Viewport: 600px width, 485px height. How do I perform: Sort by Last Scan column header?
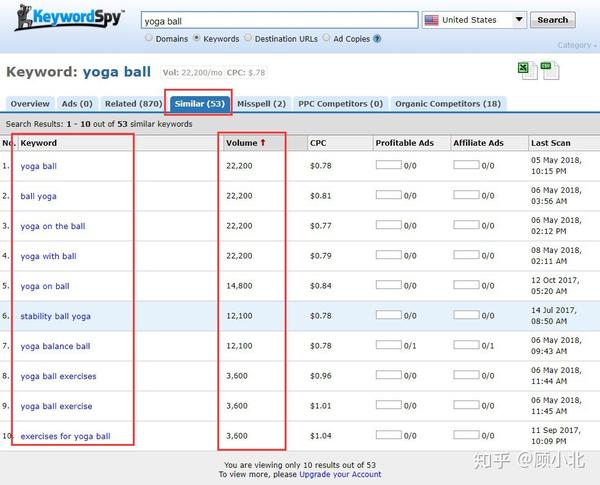(x=551, y=143)
